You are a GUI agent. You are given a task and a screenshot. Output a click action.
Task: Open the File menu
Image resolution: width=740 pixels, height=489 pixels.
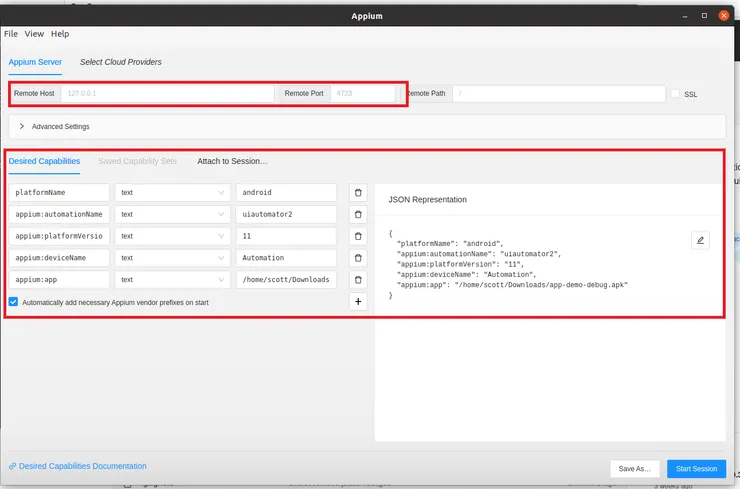coord(11,34)
